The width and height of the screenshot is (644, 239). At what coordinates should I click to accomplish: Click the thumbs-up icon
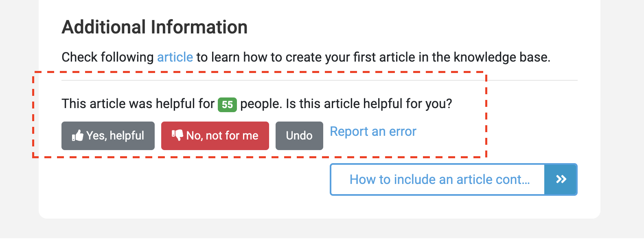[x=77, y=135]
